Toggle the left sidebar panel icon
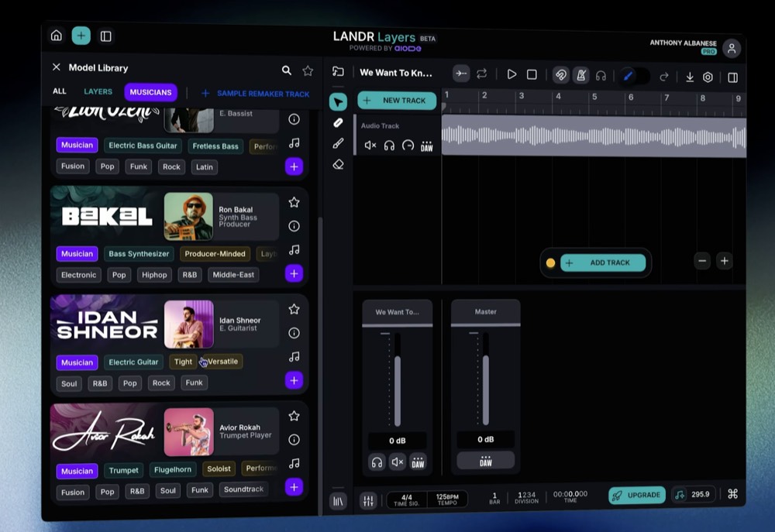This screenshot has height=532, width=775. (105, 36)
